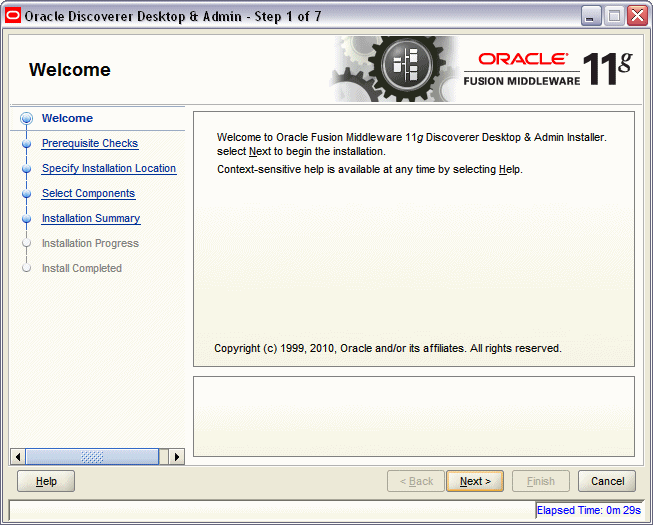Click the Elapsed Time status text
Image resolution: width=653 pixels, height=525 pixels.
tap(588, 510)
